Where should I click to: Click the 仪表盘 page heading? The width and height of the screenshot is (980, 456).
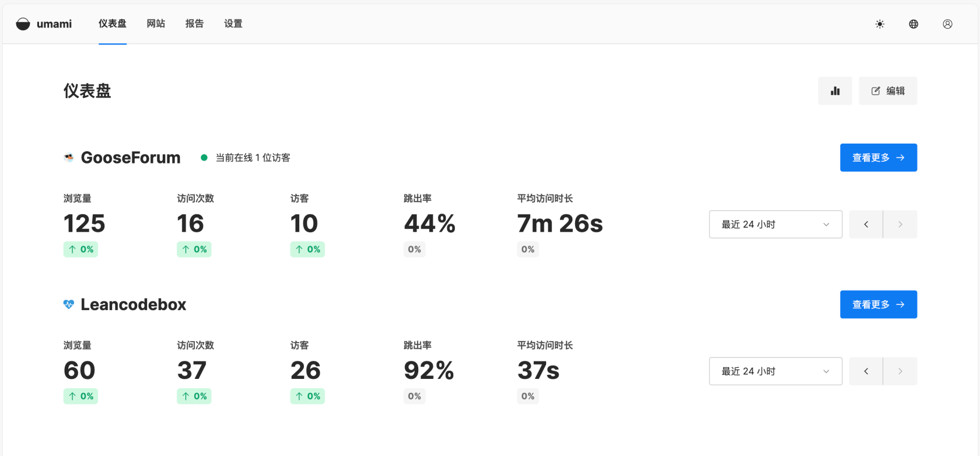[x=87, y=91]
